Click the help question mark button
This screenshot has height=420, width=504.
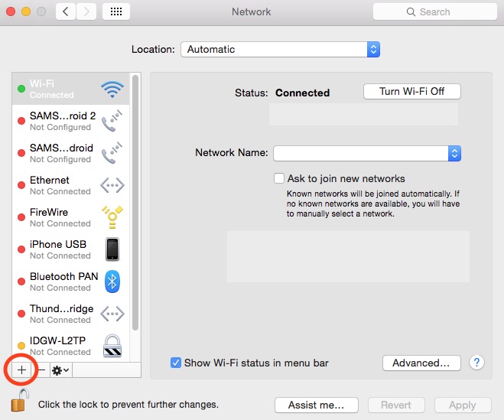click(x=477, y=363)
